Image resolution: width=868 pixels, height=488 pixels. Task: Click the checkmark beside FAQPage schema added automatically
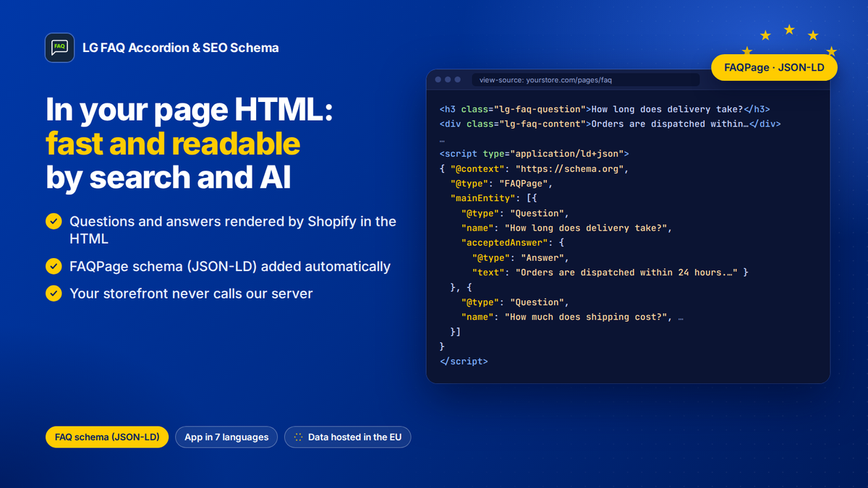[x=54, y=266]
